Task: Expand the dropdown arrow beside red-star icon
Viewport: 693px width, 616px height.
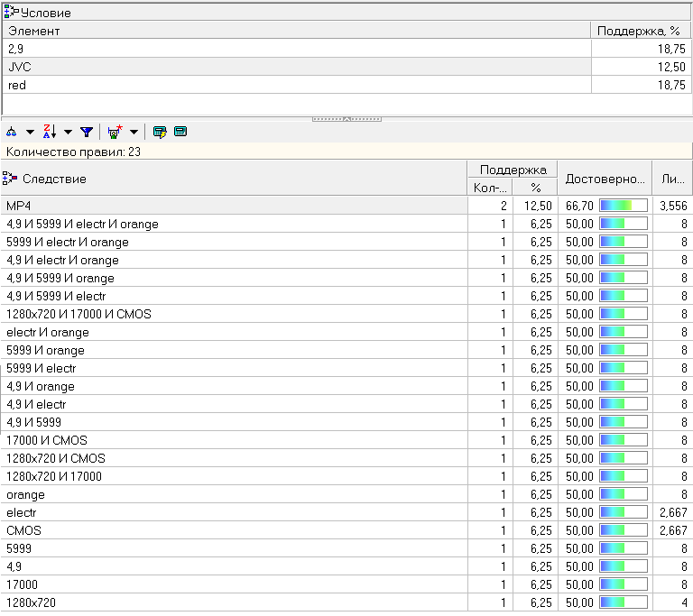Action: click(134, 133)
